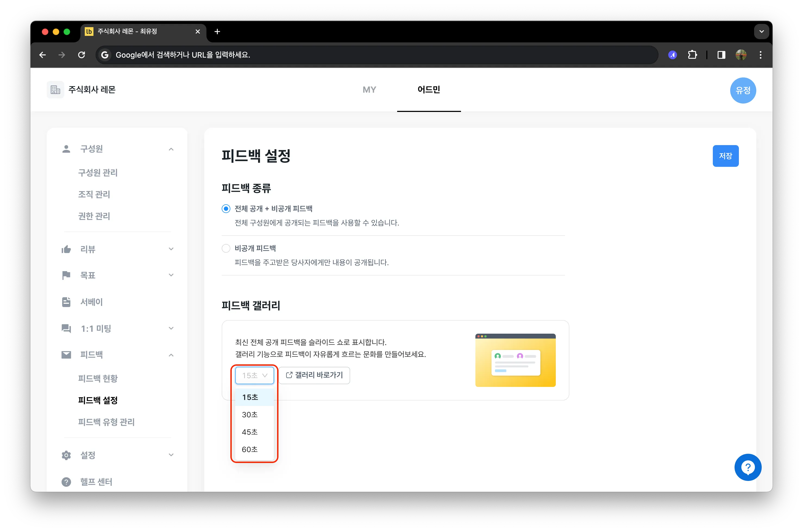803x532 pixels.
Task: Toggle the browser side panel icon
Action: click(721, 55)
